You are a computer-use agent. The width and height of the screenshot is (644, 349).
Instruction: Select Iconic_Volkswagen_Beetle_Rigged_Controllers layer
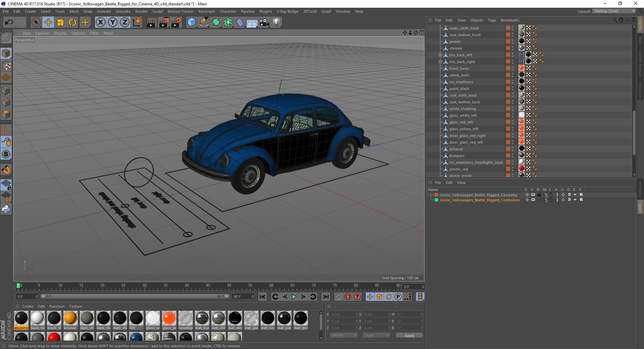tap(480, 200)
